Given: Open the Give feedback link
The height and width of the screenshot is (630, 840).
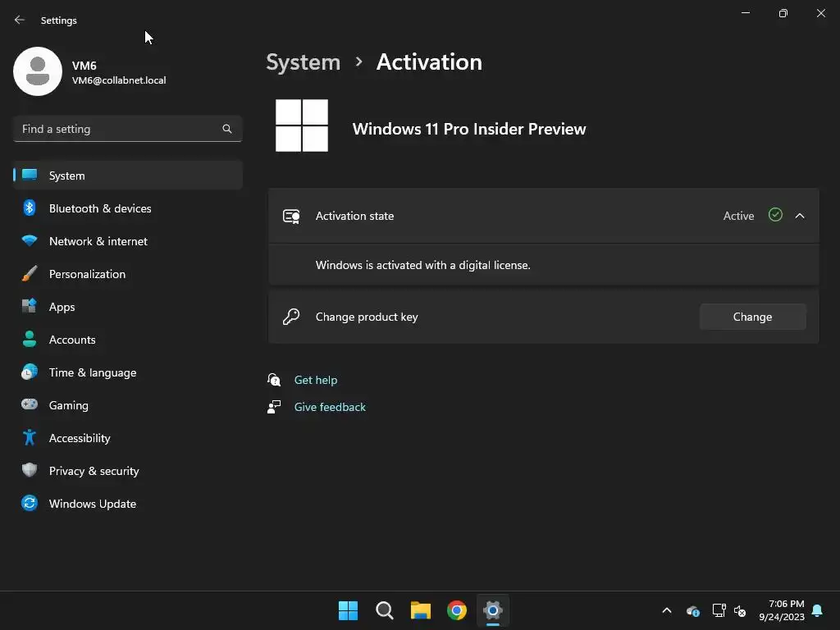Looking at the screenshot, I should tap(330, 407).
